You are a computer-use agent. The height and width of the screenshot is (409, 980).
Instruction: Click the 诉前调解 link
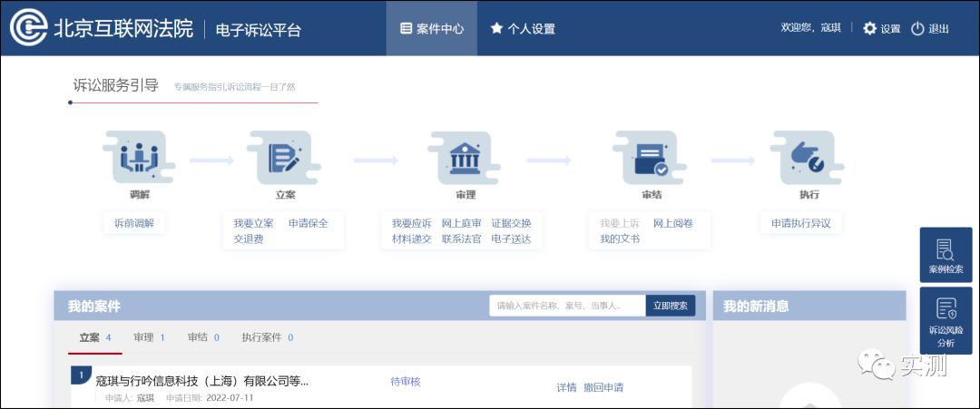pyautogui.click(x=133, y=223)
